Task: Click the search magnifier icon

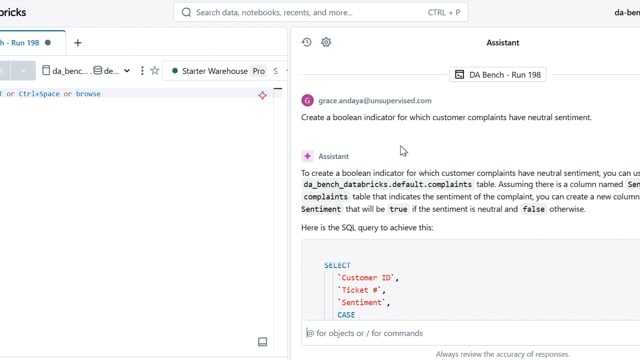Action: point(186,12)
